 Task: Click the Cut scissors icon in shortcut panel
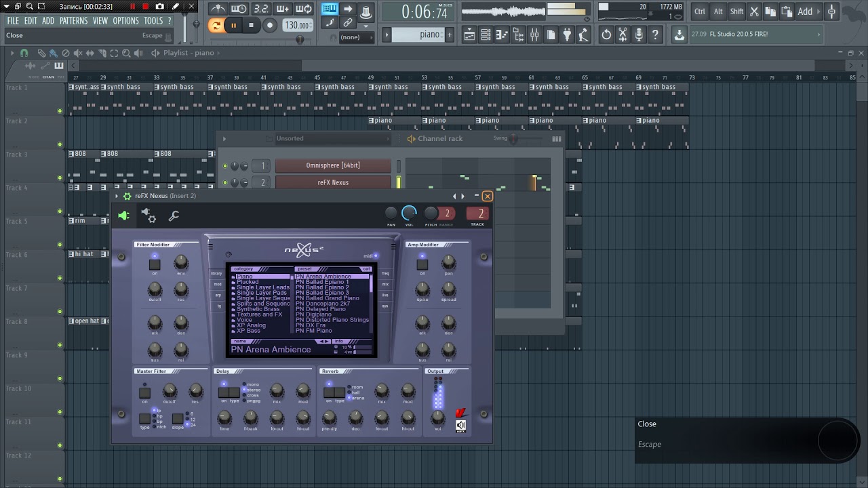[754, 11]
